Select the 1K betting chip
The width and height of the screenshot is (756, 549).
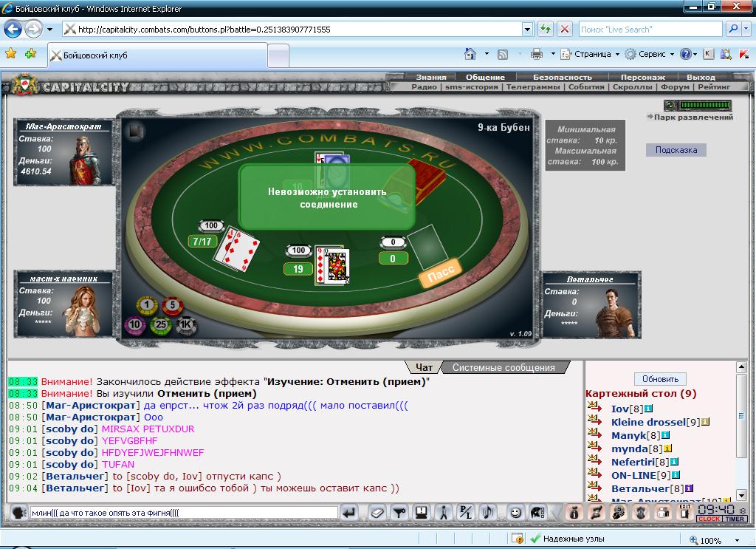pos(186,324)
